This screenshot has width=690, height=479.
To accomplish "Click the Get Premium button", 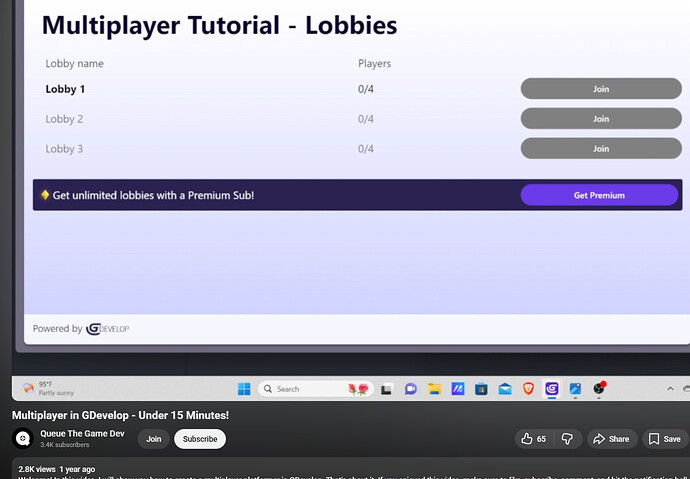I will 599,195.
